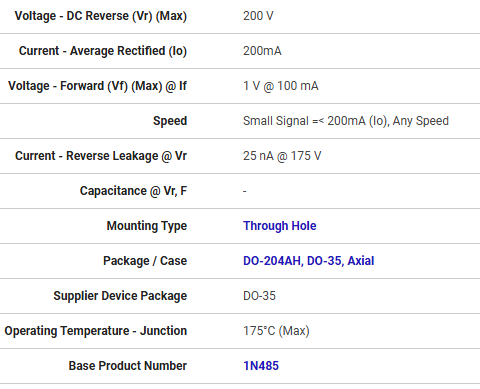
Task: Click the Package / Case attribute label
Action: (x=145, y=261)
